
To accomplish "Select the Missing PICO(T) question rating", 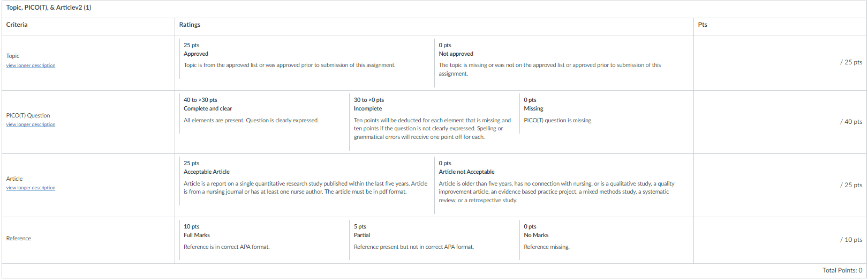I will click(605, 122).
